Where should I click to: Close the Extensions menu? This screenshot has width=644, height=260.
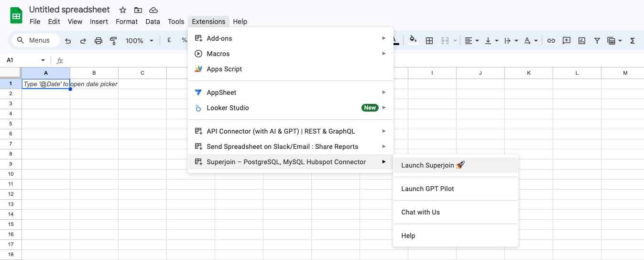208,22
